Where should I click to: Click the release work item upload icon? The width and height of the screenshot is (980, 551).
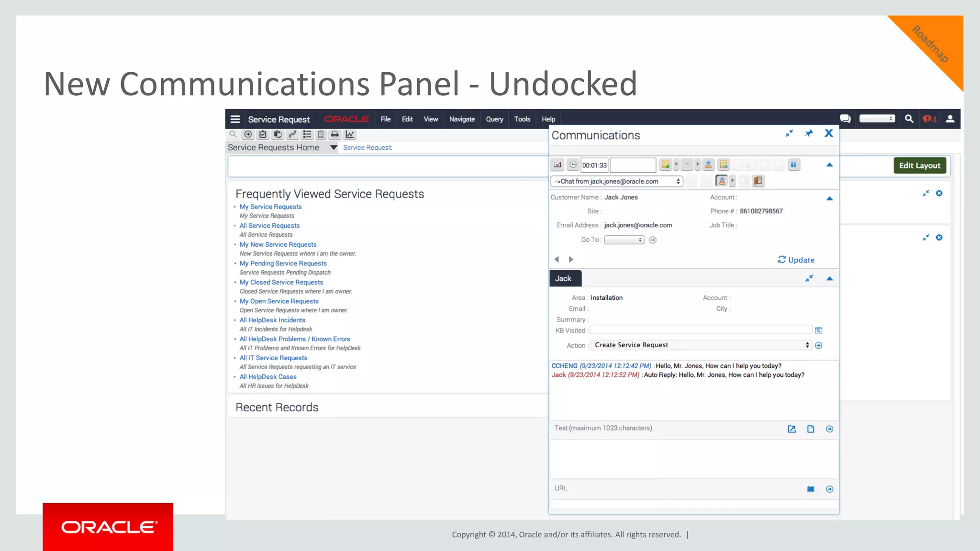pyautogui.click(x=708, y=165)
